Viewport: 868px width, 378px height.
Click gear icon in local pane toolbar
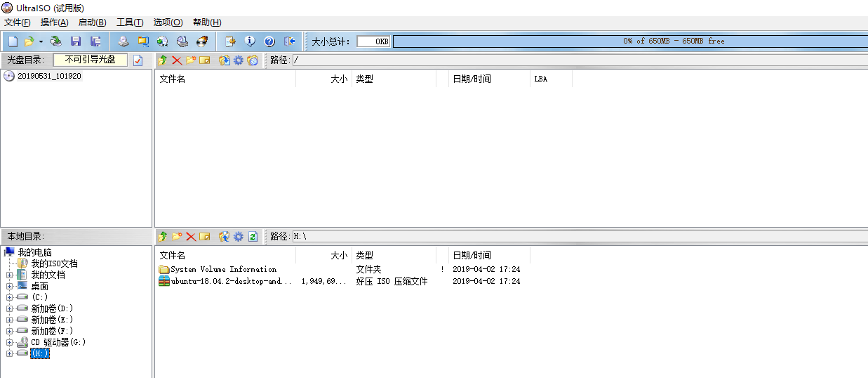pos(239,237)
